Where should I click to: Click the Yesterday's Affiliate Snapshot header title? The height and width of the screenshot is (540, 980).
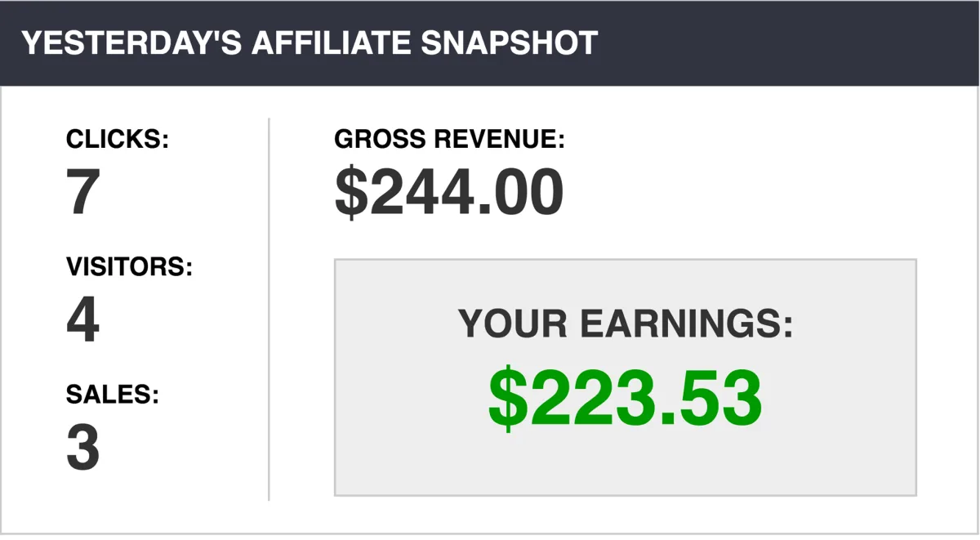[x=310, y=43]
